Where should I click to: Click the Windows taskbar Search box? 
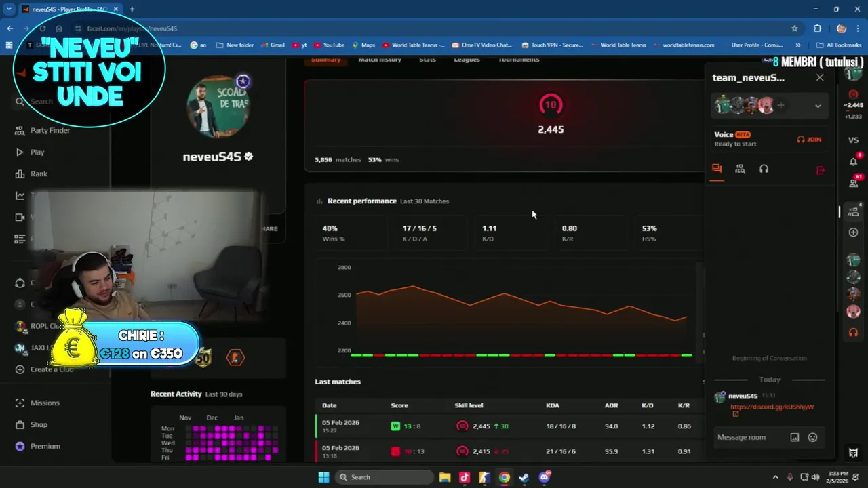383,477
